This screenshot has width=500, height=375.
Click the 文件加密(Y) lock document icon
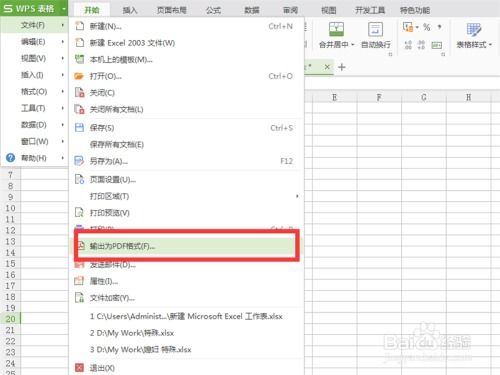click(79, 297)
